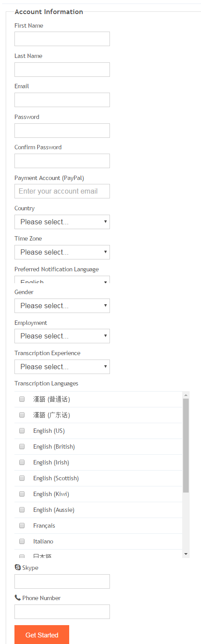Viewport: 201px width, 644px height.
Task: Select the Confirm Password field
Action: (62, 161)
